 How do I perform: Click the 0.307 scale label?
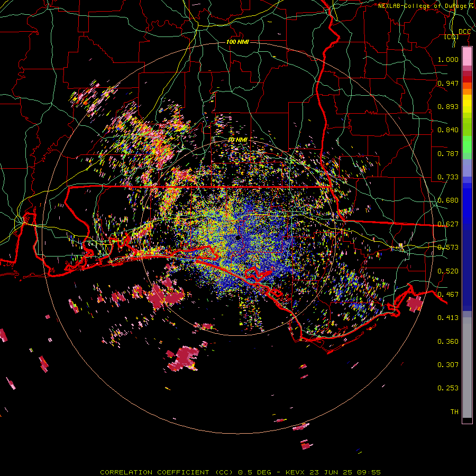[448, 364]
